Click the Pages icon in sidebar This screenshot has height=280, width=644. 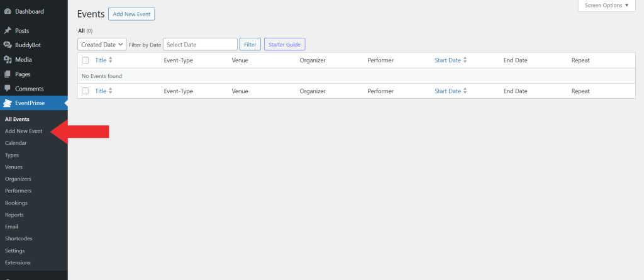tap(8, 74)
